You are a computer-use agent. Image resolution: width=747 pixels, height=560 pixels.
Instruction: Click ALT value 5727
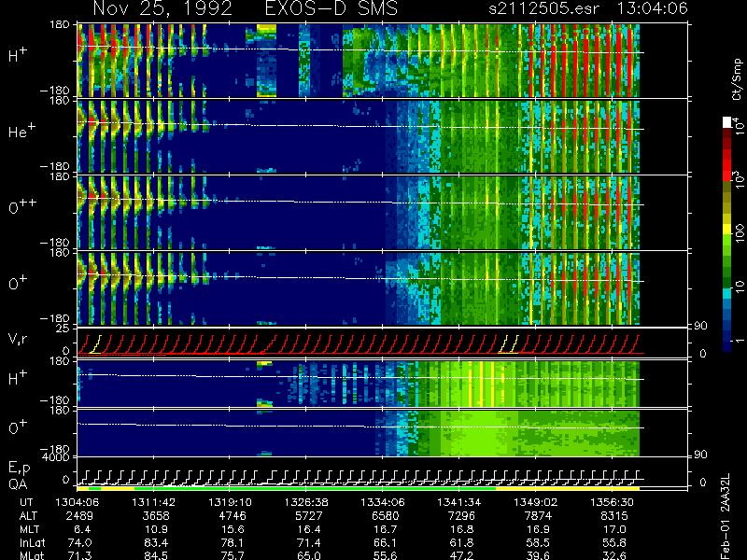[309, 516]
